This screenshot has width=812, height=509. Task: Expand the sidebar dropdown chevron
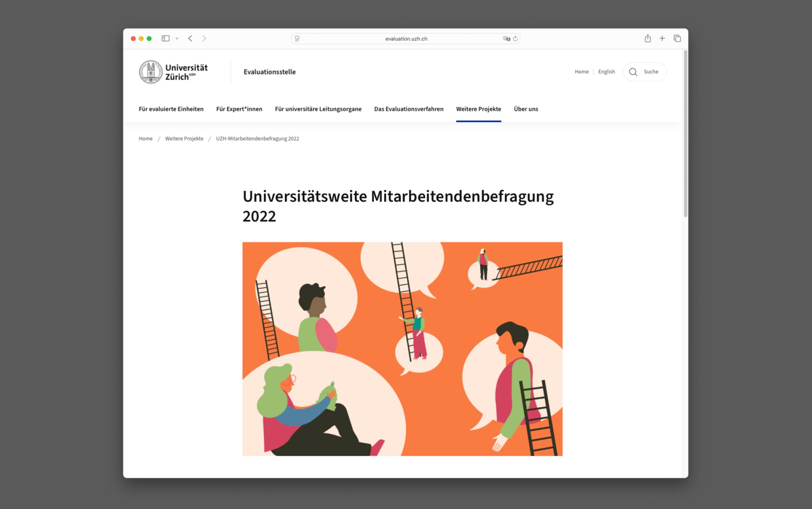(x=177, y=38)
